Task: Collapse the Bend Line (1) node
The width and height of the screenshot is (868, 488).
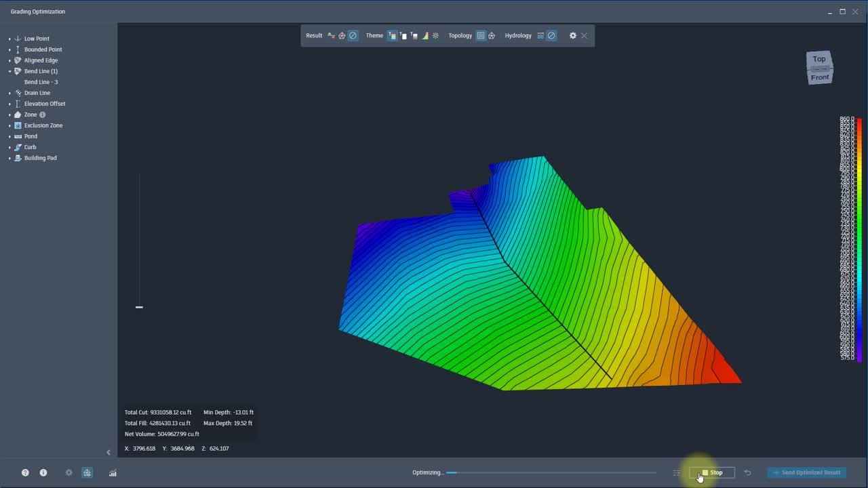Action: coord(9,71)
